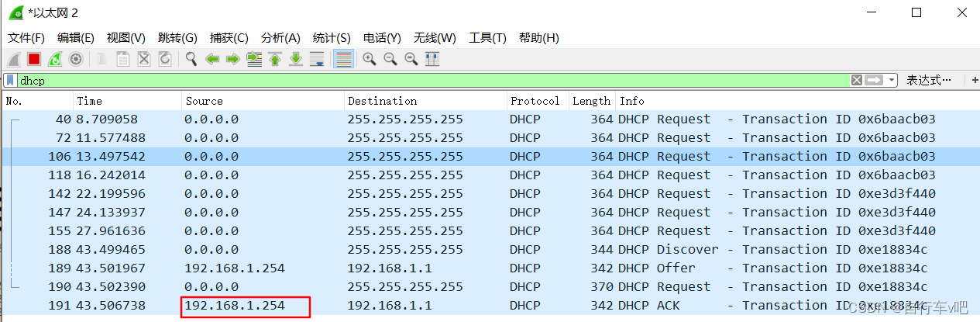Open the 编辑(E) menu
980x322 pixels.
[x=76, y=38]
